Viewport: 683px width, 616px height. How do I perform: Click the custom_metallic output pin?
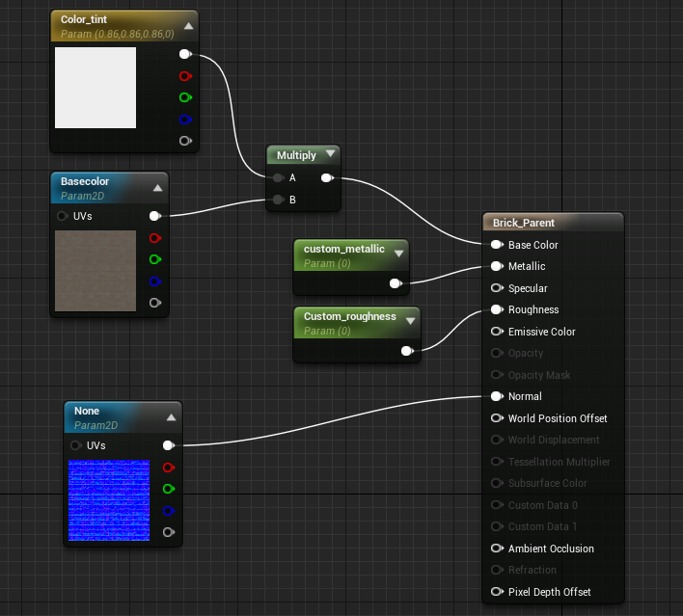pos(395,283)
